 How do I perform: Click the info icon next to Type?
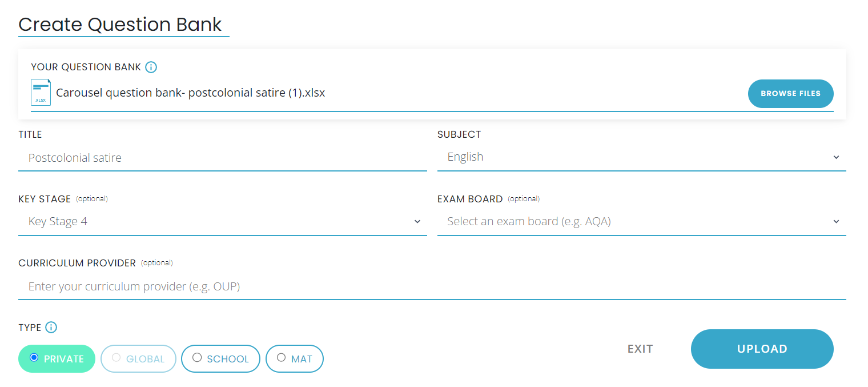51,328
